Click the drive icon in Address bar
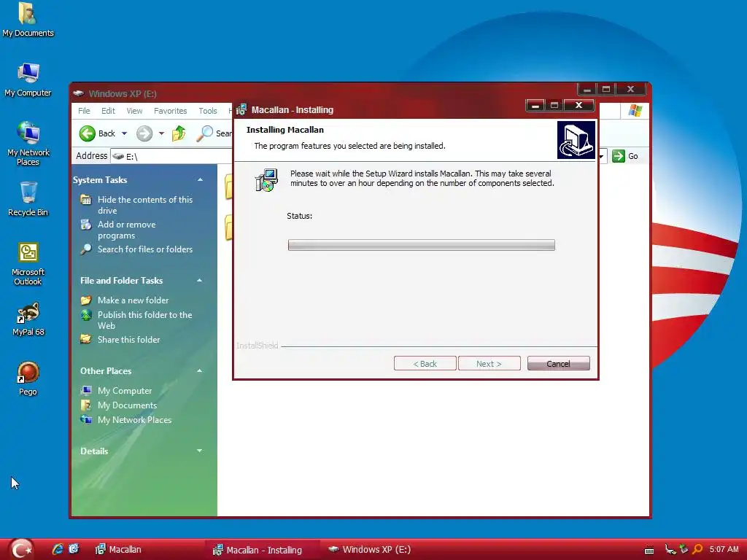The height and width of the screenshot is (560, 747). click(118, 156)
